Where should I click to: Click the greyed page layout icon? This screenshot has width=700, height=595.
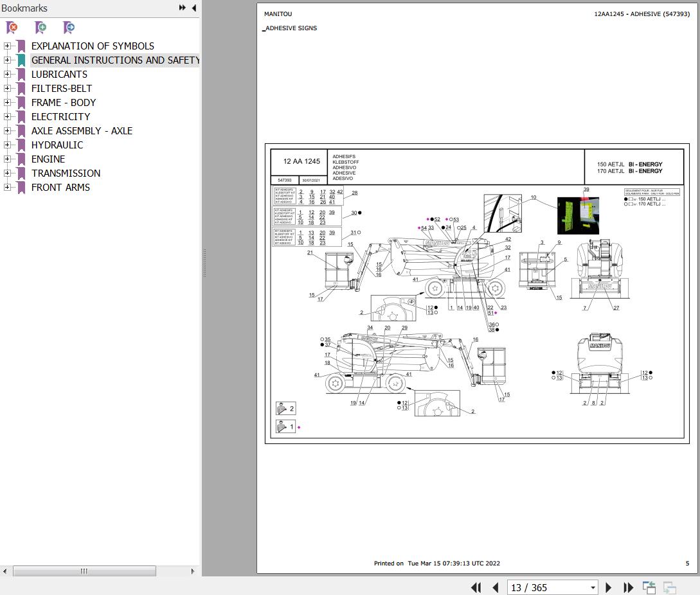point(670,587)
